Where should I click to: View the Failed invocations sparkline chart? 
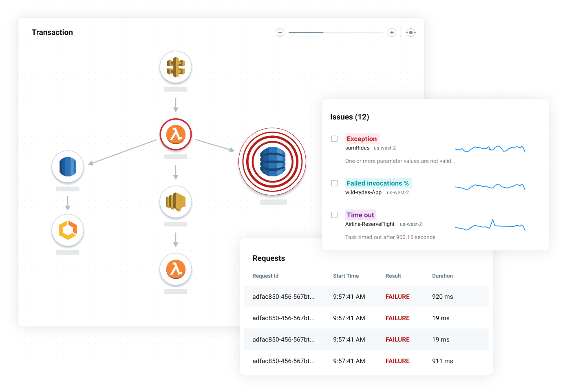click(x=490, y=187)
